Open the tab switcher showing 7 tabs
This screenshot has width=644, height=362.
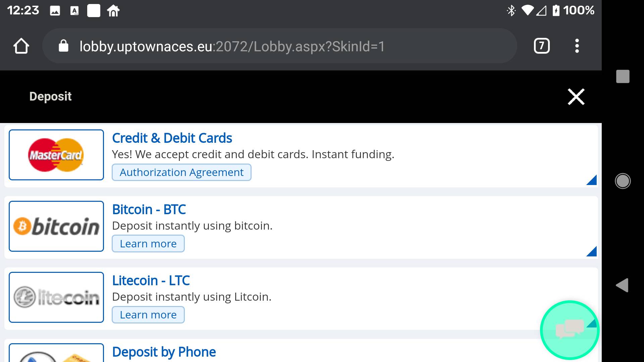coord(542,46)
